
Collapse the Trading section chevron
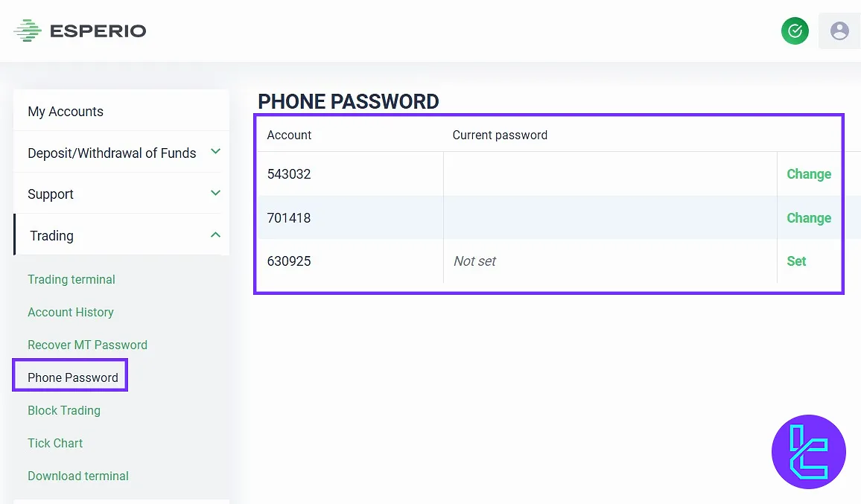(215, 235)
